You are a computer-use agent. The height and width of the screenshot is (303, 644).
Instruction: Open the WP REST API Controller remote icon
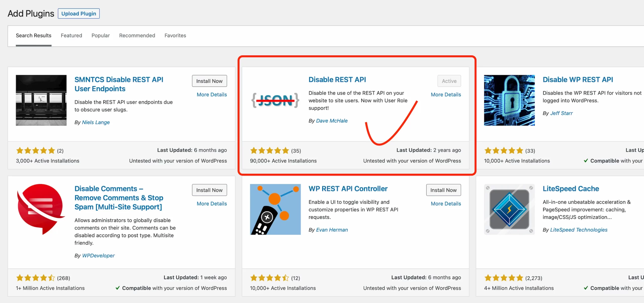pyautogui.click(x=275, y=209)
